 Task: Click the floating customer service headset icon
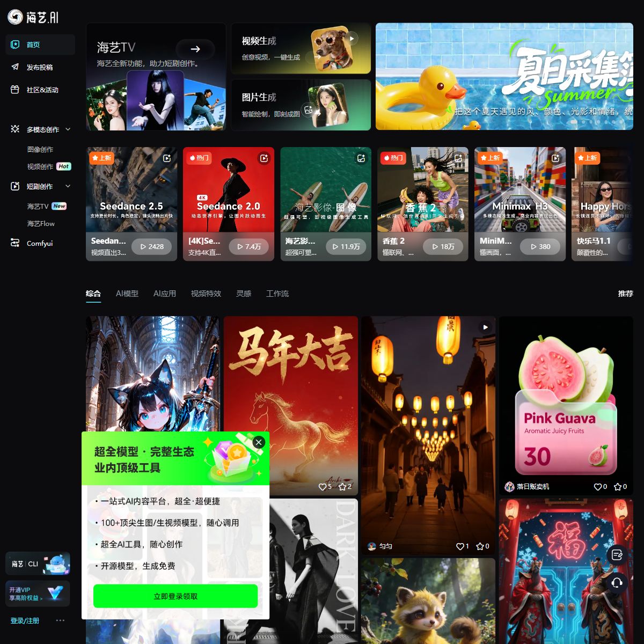(617, 582)
